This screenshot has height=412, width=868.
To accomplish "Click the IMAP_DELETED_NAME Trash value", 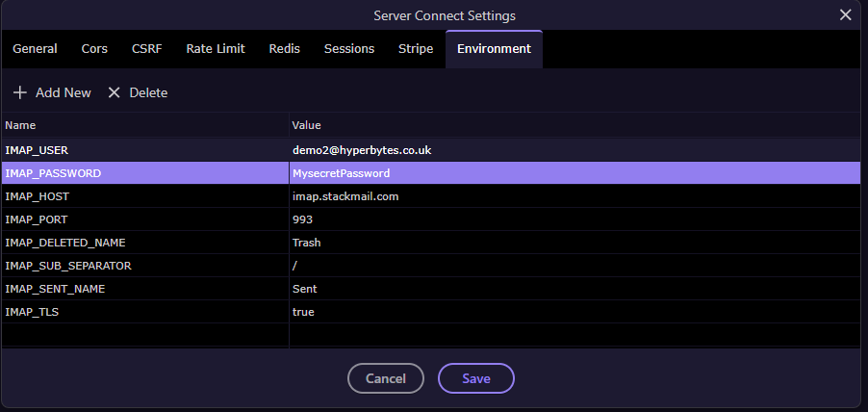I will [574, 243].
